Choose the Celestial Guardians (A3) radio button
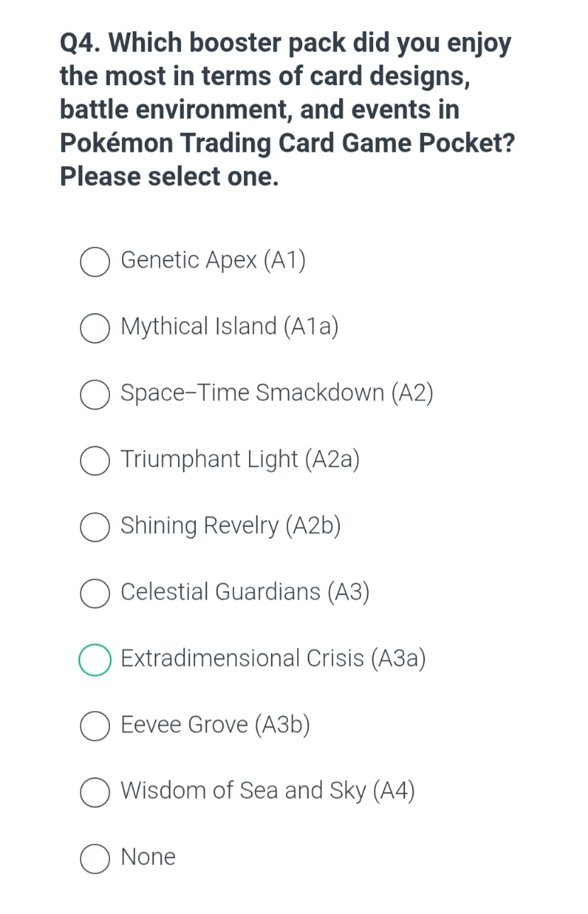 click(x=94, y=594)
